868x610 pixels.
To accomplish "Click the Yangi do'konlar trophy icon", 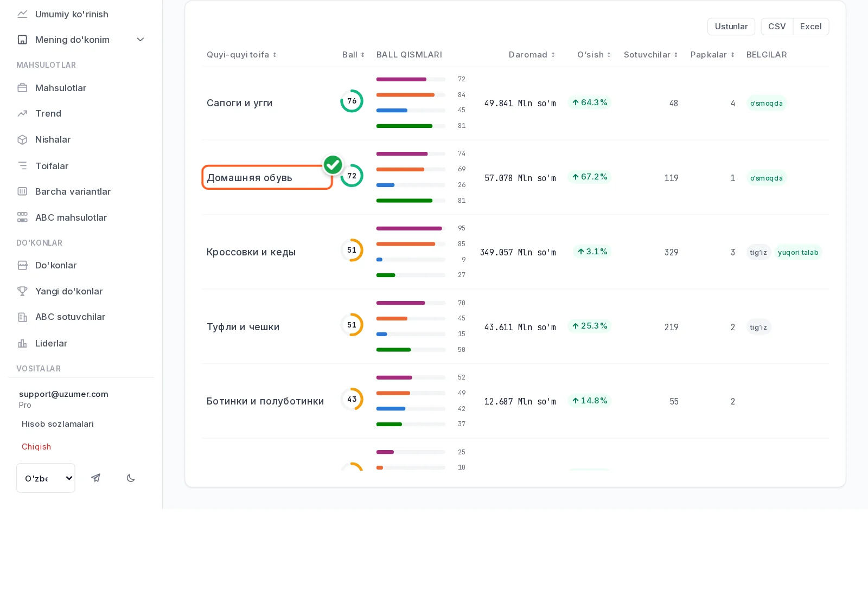I will [22, 291].
